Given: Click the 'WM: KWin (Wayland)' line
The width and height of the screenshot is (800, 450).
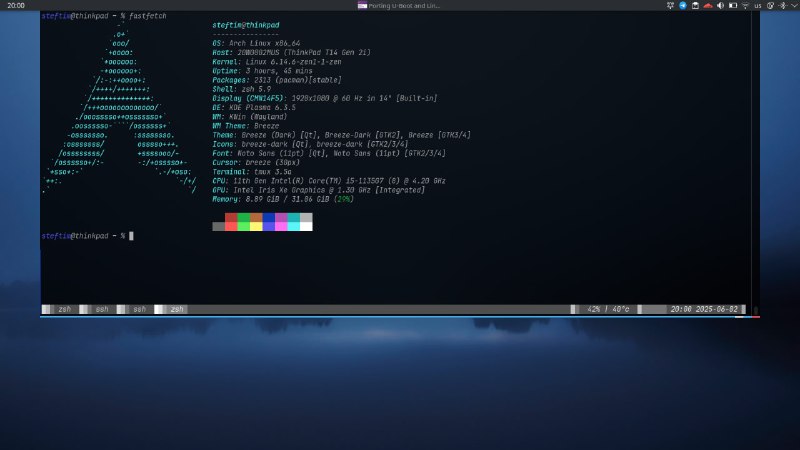Looking at the screenshot, I should click(250, 117).
